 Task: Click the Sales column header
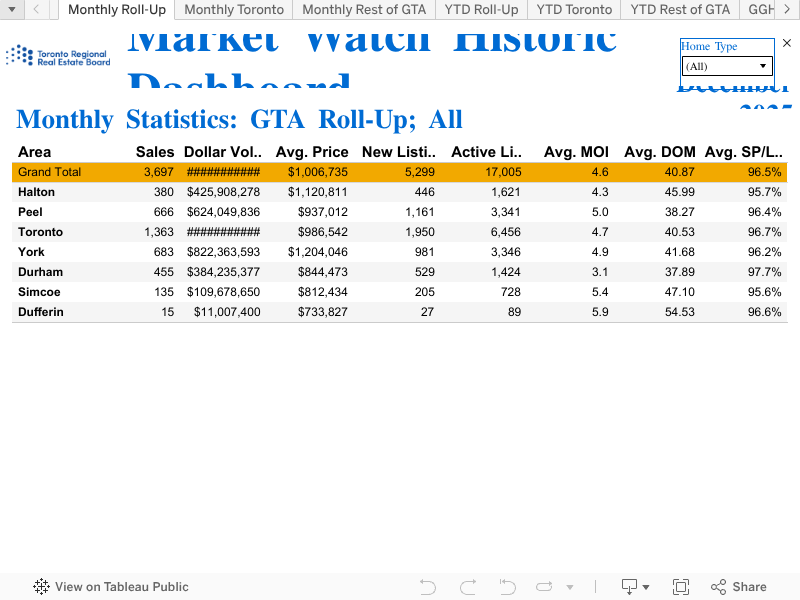[155, 152]
